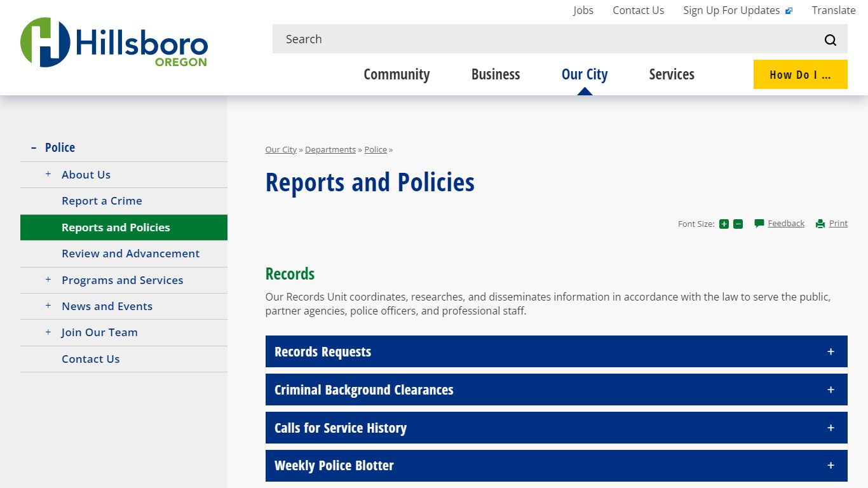Open the Jobs link
The height and width of the screenshot is (488, 868).
pos(583,10)
